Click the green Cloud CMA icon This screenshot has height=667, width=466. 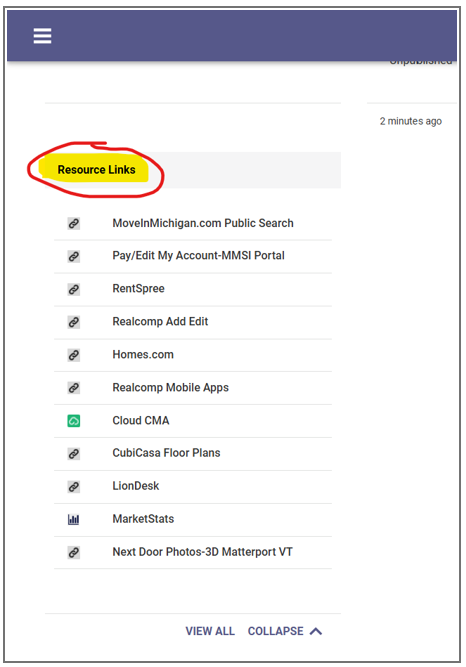74,421
